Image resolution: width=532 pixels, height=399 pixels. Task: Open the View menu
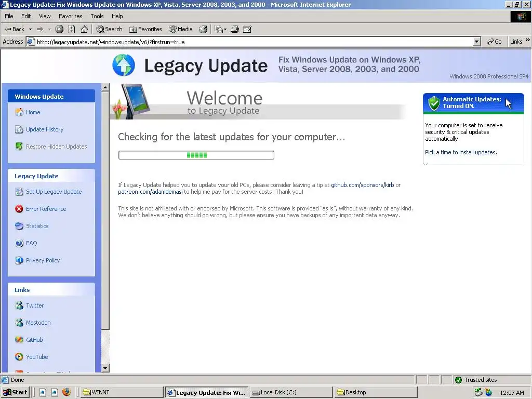click(x=45, y=16)
